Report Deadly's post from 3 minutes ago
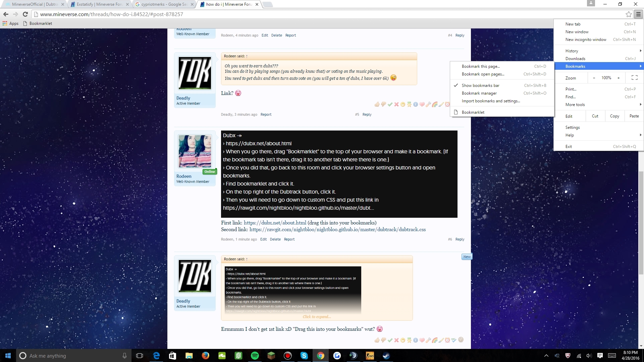 point(266,114)
